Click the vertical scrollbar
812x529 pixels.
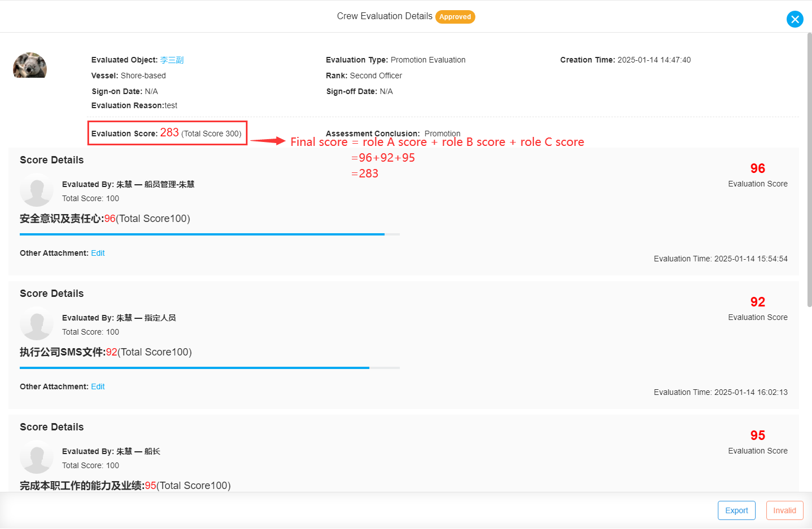click(x=809, y=170)
